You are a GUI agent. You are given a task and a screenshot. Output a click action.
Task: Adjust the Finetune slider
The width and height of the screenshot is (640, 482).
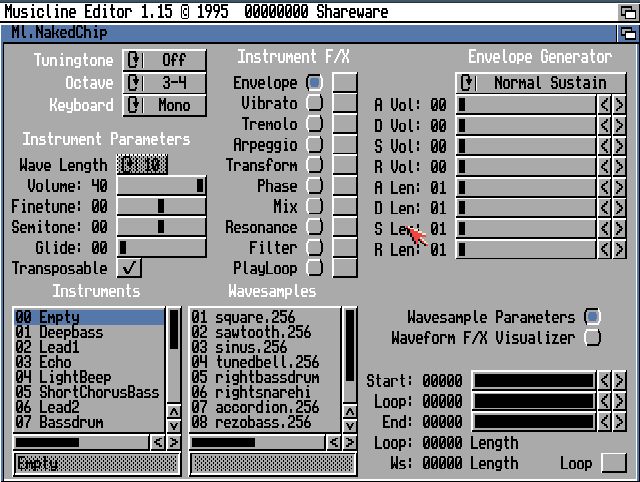[x=162, y=206]
